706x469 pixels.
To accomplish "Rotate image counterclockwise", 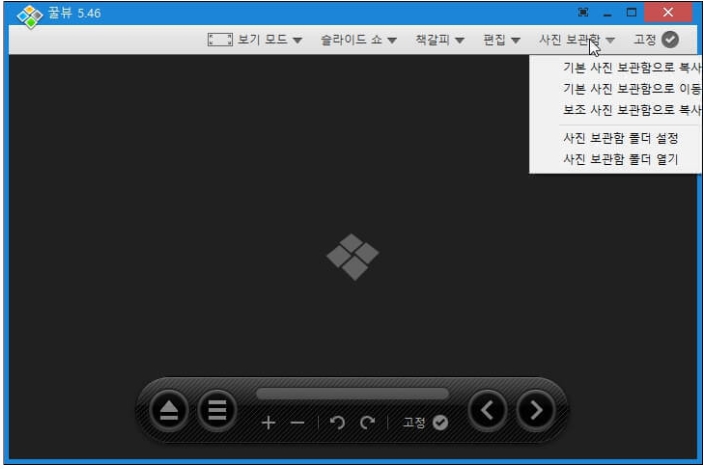I will tap(337, 423).
